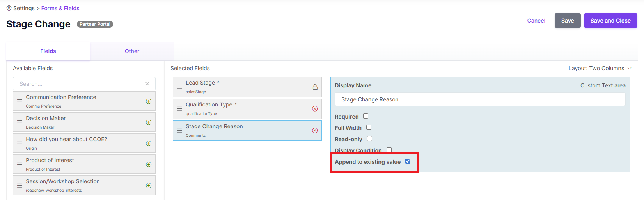Add Product of Interest via plus icon

click(x=149, y=165)
